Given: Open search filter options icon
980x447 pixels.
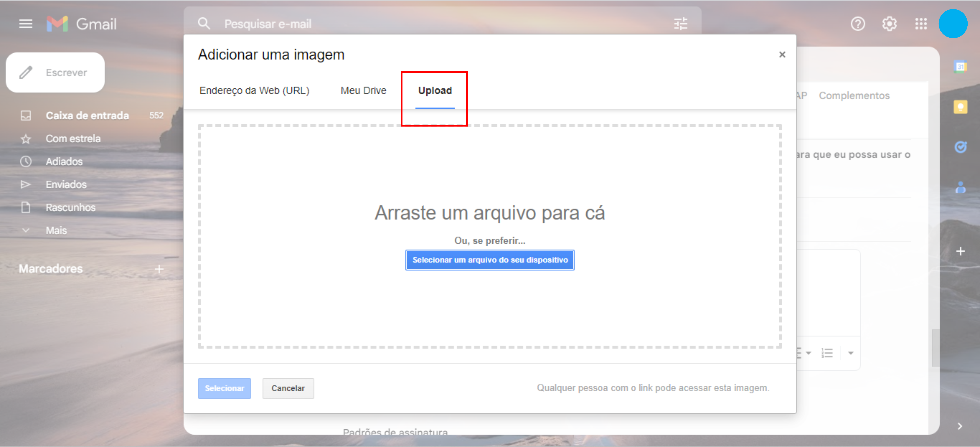Looking at the screenshot, I should click(680, 24).
